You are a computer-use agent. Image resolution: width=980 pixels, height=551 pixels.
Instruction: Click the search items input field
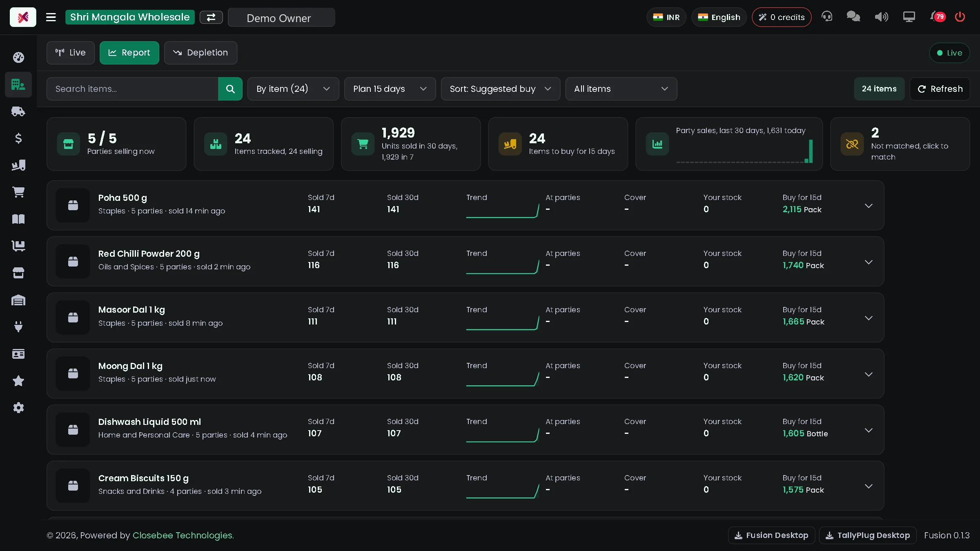[132, 89]
